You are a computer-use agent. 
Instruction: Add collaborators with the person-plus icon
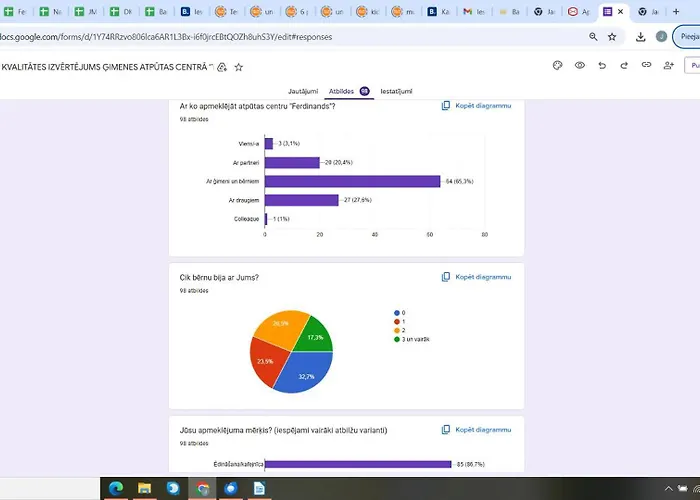coord(668,66)
